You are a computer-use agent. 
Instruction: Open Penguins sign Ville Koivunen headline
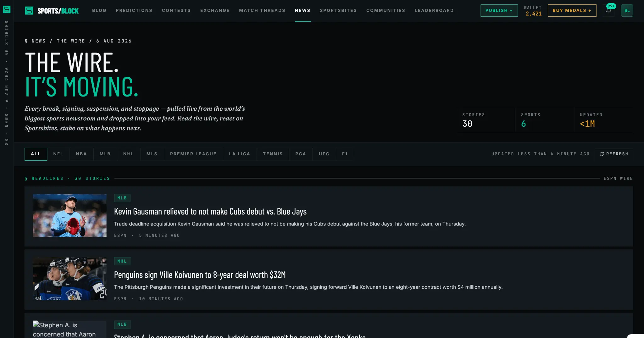200,275
